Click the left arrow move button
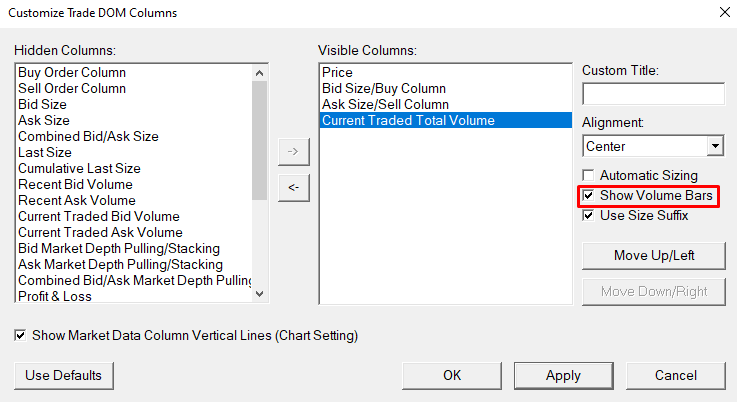 pos(293,186)
